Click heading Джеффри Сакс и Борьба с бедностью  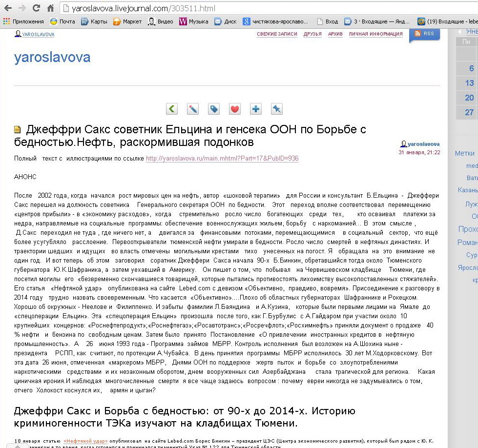[x=185, y=417]
